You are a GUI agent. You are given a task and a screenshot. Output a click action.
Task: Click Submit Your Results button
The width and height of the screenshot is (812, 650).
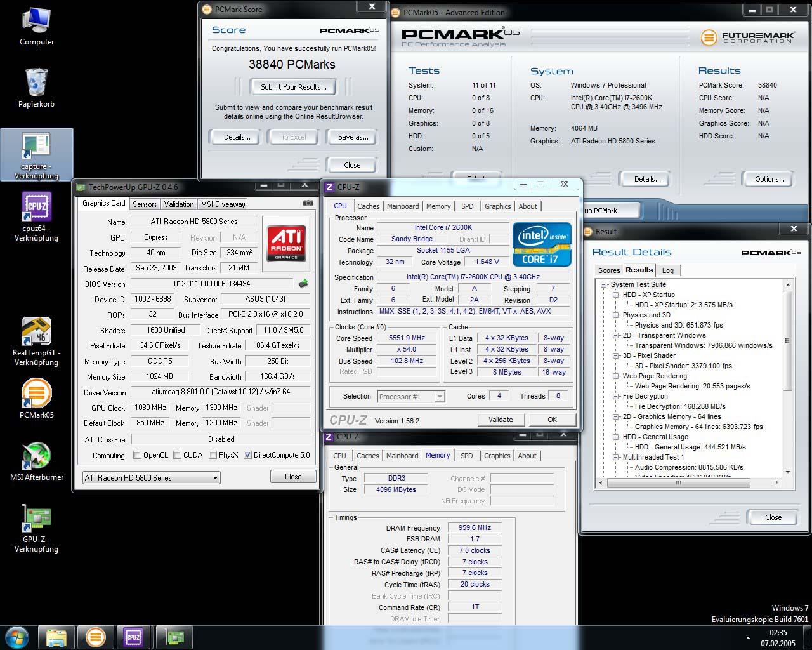(293, 87)
